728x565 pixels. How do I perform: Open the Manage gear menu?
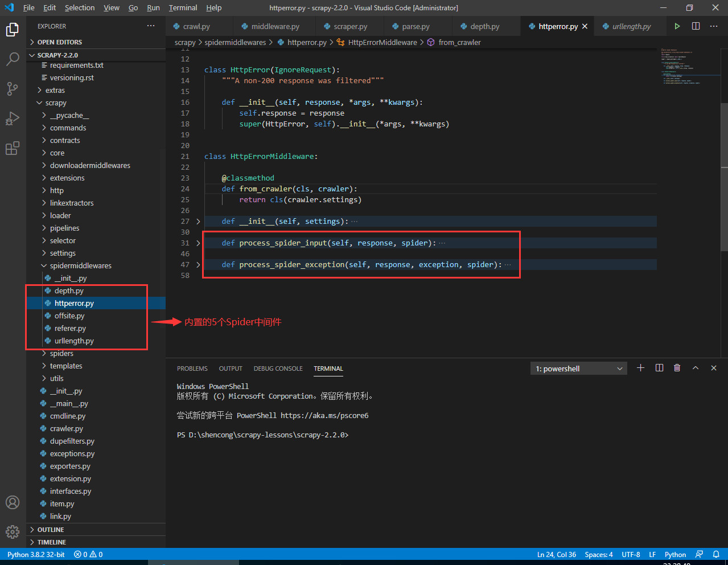pos(13,532)
